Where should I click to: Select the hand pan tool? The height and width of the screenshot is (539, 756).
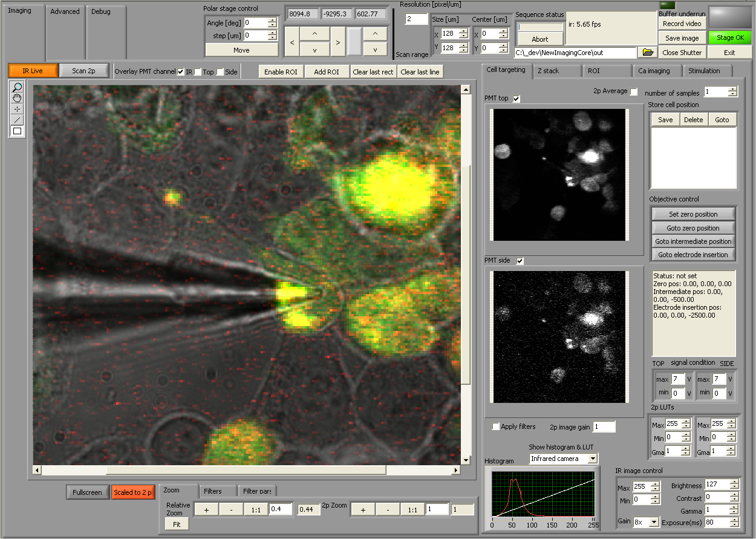17,99
